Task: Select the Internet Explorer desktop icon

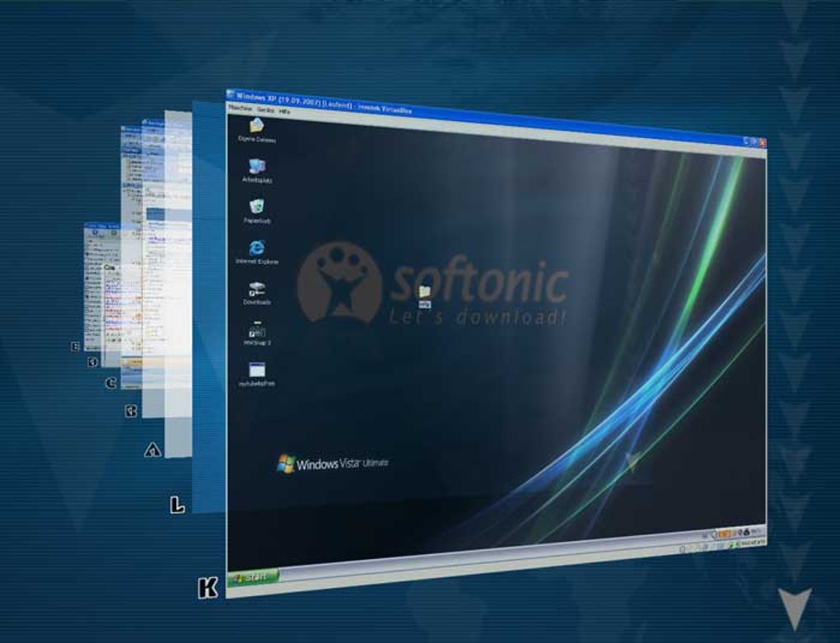Action: pos(257,253)
